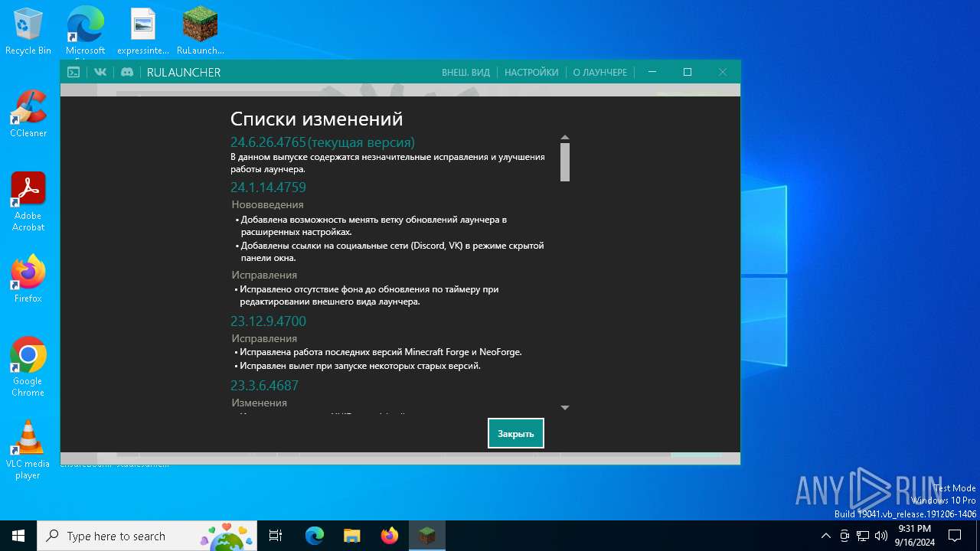This screenshot has width=980, height=551.
Task: Open the Microsoft Edge desktop shortcut
Action: (x=85, y=32)
